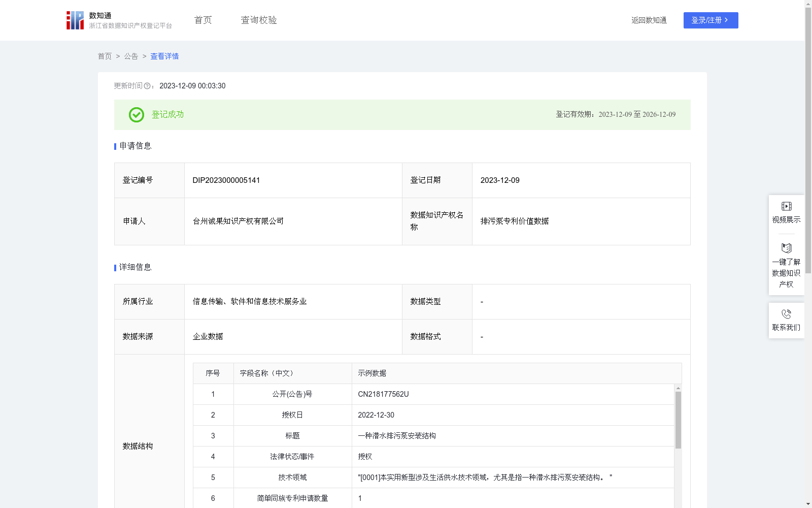Select 企业数据 data source value
Viewport: 812px width, 508px height.
point(208,337)
